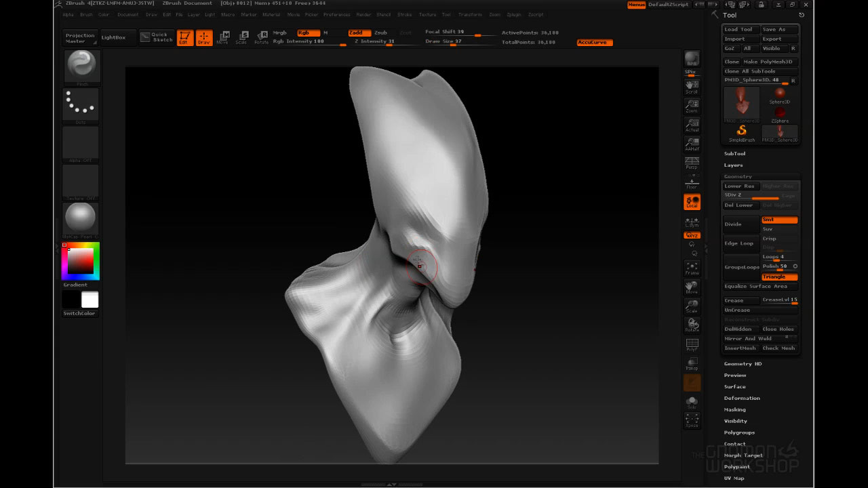
Task: Select the SimpleBrush tool
Action: click(x=742, y=132)
